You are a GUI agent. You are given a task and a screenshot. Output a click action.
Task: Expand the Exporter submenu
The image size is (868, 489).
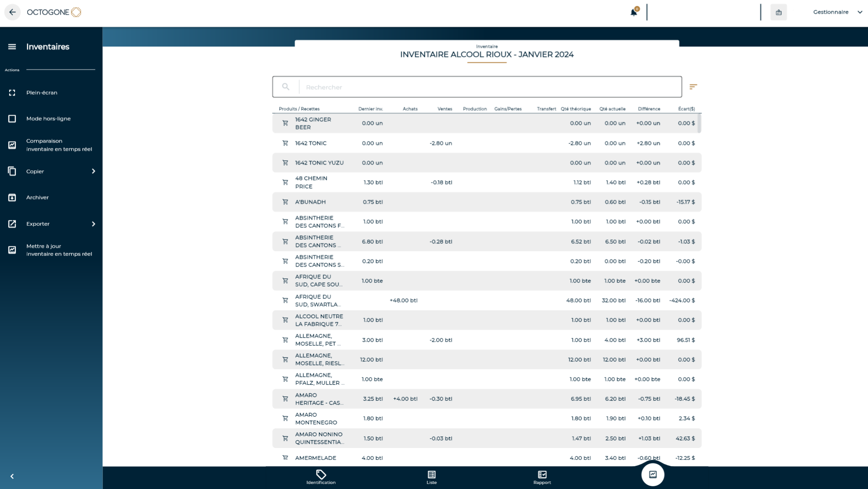coord(51,224)
